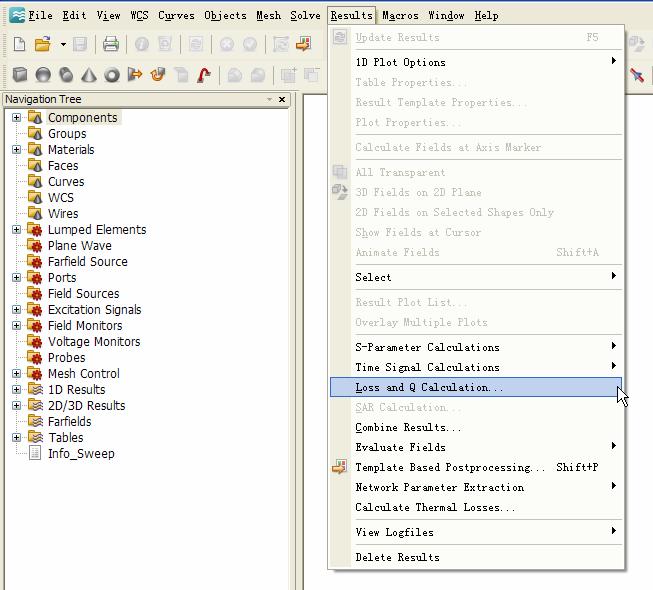This screenshot has width=653, height=590.
Task: Open the Edit menu
Action: 74,16
